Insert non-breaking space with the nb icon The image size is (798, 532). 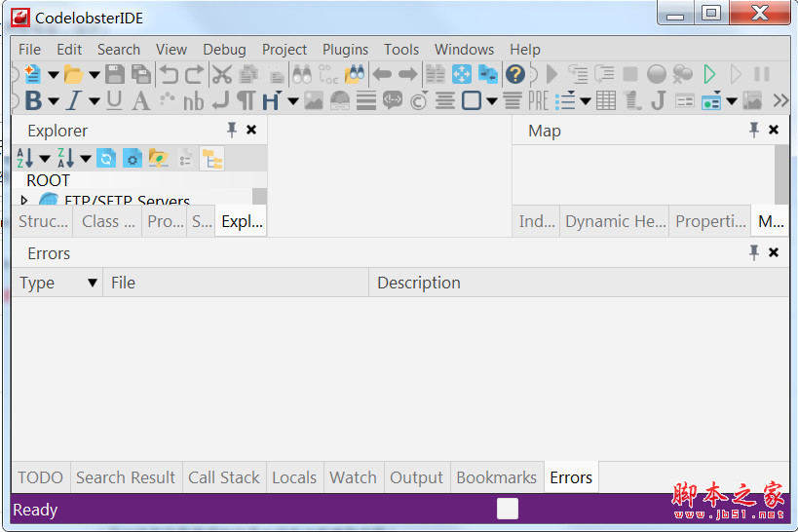[193, 101]
